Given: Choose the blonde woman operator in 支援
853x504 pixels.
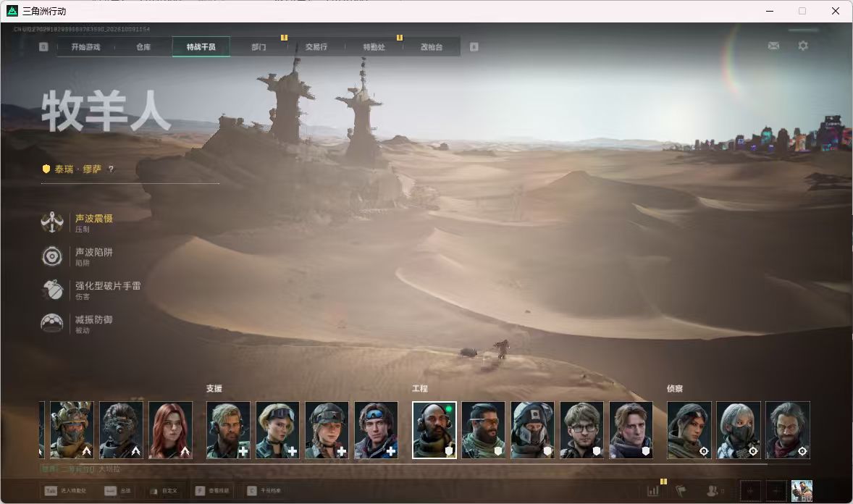Looking at the screenshot, I should [277, 430].
